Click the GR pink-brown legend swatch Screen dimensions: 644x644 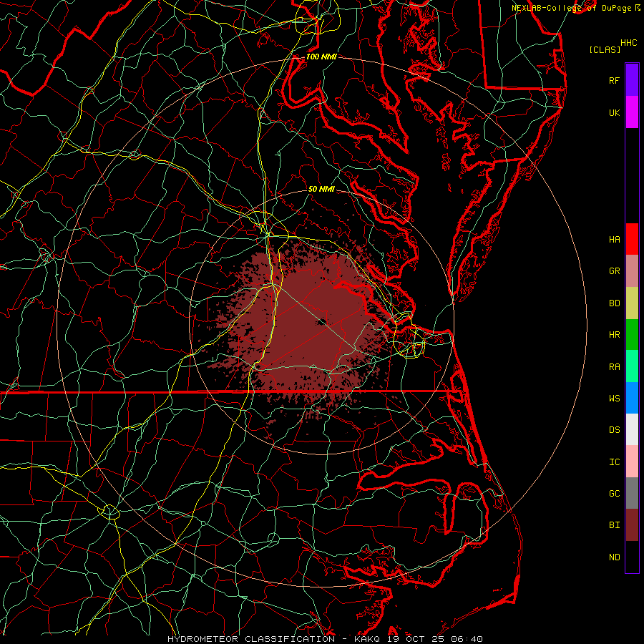632,271
